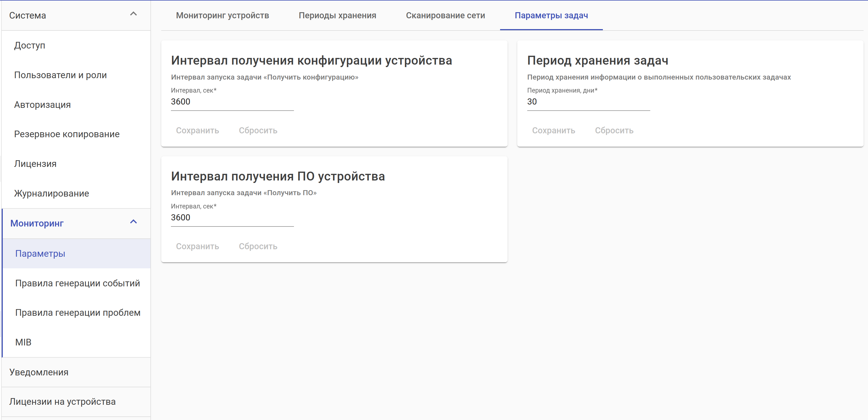
Task: Go to Сканирование сети tab
Action: click(x=445, y=16)
